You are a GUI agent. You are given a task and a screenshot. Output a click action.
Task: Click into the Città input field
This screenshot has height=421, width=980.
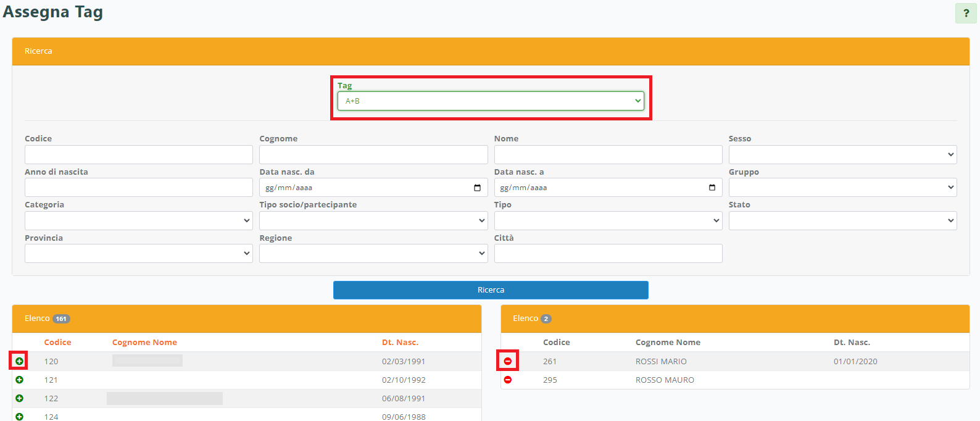point(608,253)
